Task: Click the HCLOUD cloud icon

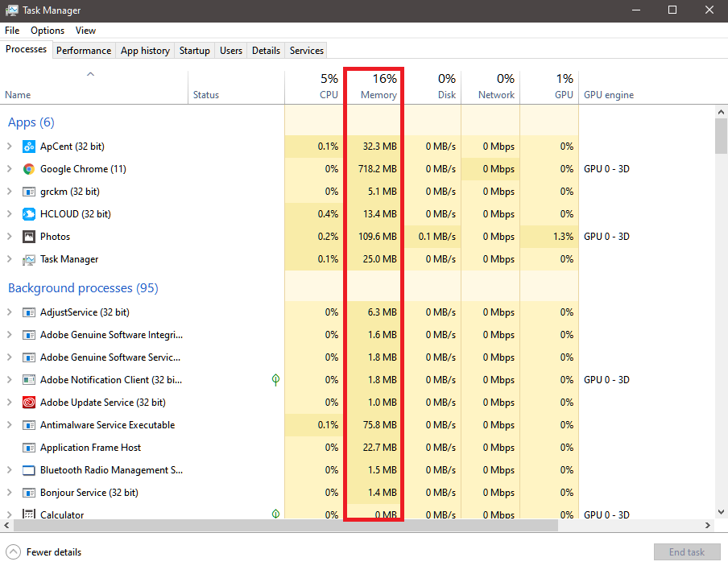Action: click(x=29, y=214)
